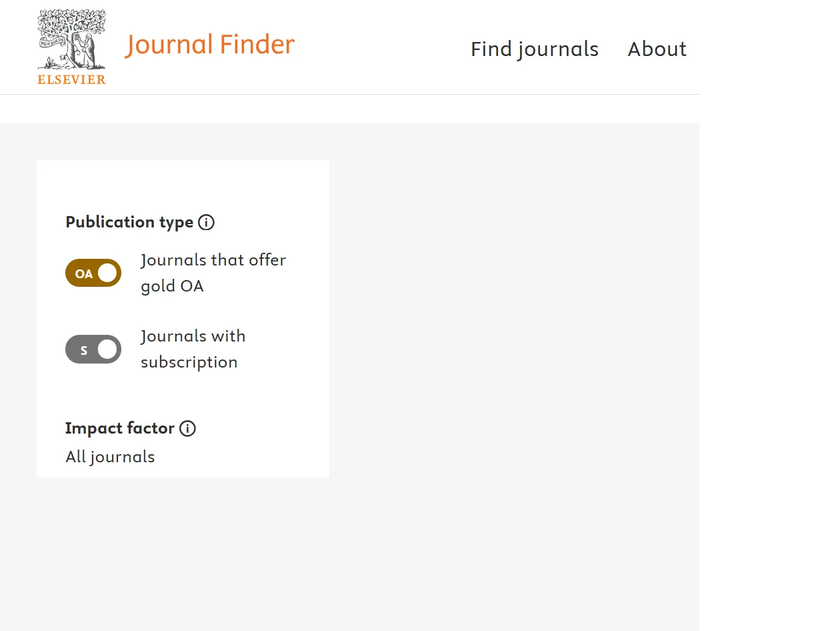
Task: Disable the Journals with subscription switch
Action: [x=93, y=349]
